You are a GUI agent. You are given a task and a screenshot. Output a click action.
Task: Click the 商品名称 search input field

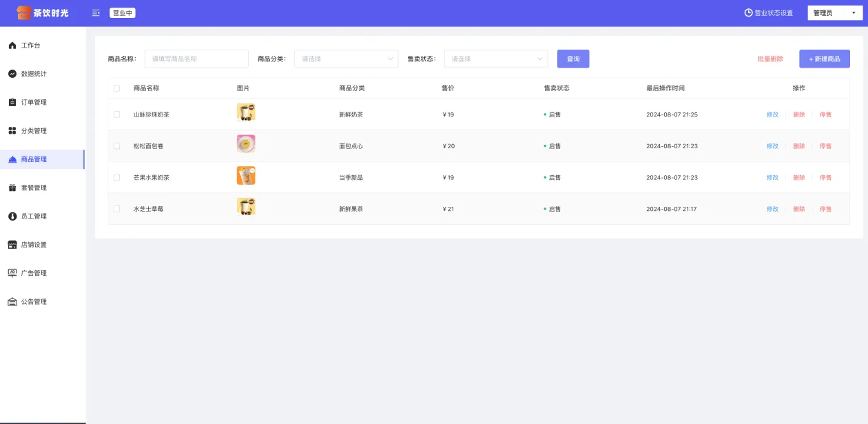click(196, 59)
